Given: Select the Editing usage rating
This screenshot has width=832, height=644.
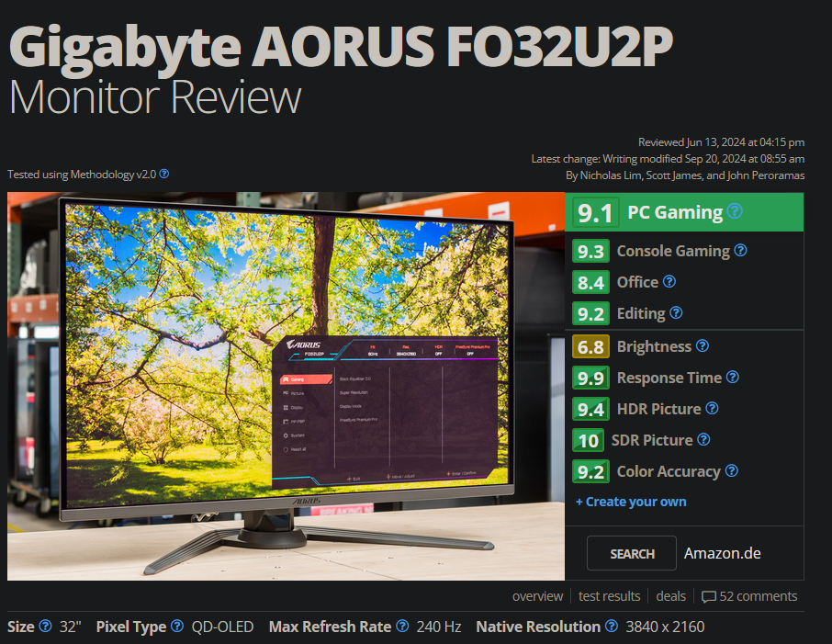Looking at the screenshot, I should (x=627, y=314).
